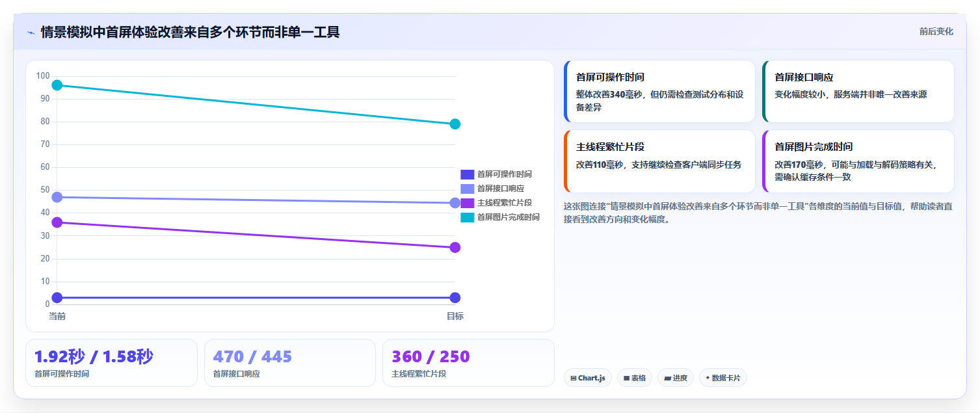Click the 改善110毫秒 description text
The image size is (980, 413).
[x=659, y=165]
